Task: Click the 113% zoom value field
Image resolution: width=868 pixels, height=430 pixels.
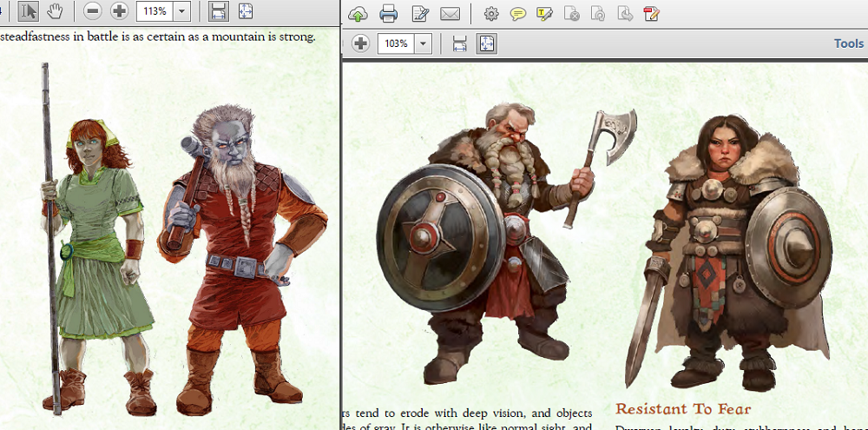Action: tap(155, 11)
